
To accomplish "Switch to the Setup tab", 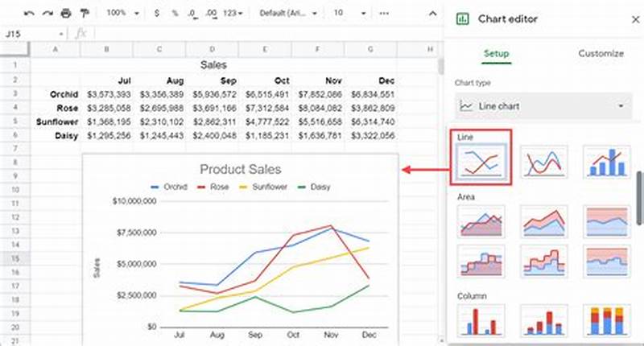I will click(x=496, y=53).
